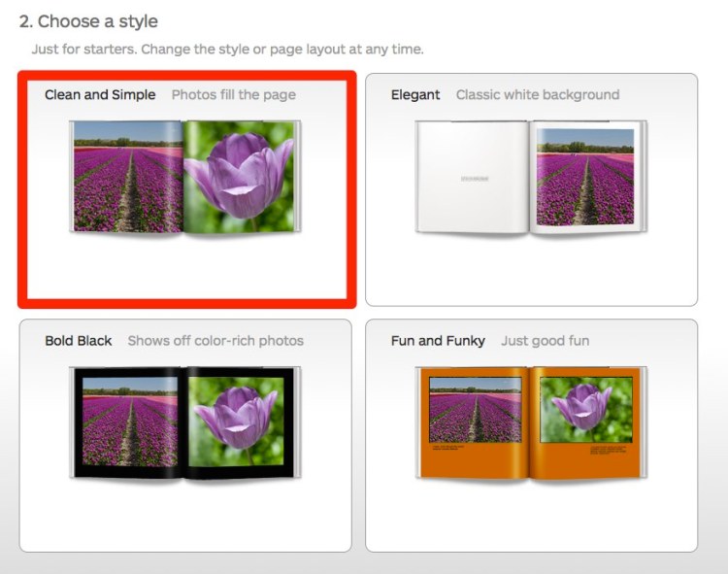Select the Clean and Simple style title
728x574 pixels.
tap(100, 95)
